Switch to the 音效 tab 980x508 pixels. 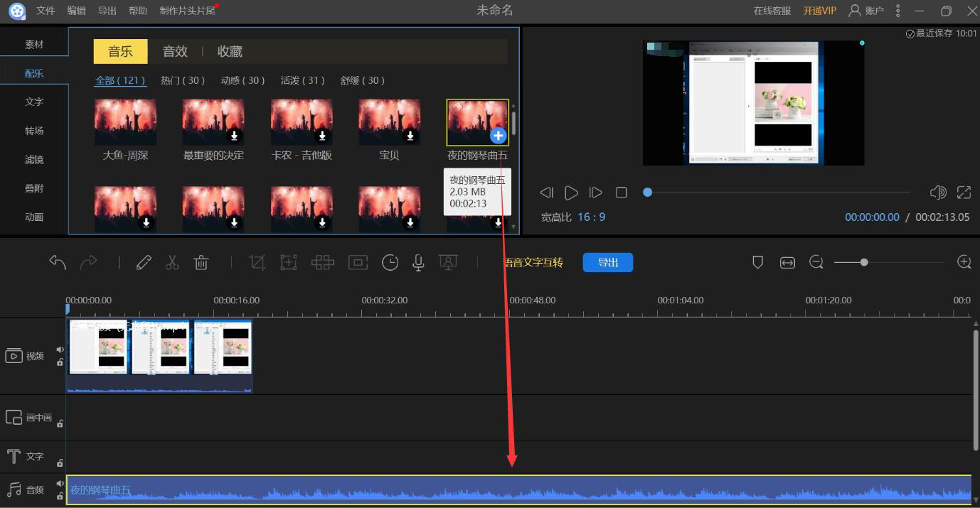pos(175,51)
